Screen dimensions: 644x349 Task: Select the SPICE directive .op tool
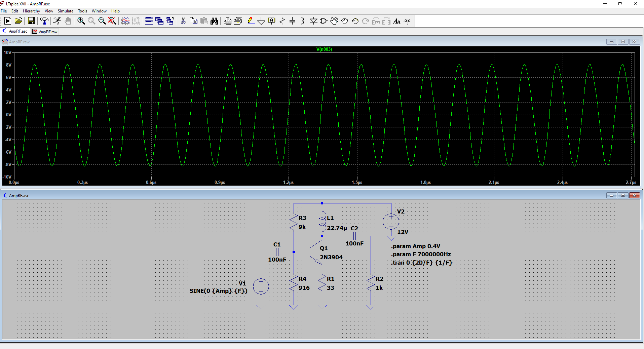(x=407, y=21)
